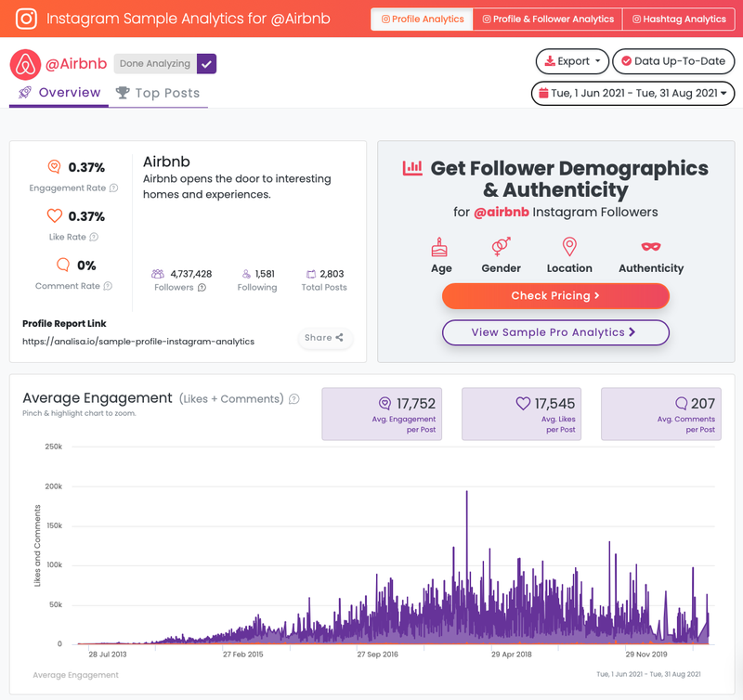
Task: Click the Avg. Likes per Post card
Action: point(521,414)
